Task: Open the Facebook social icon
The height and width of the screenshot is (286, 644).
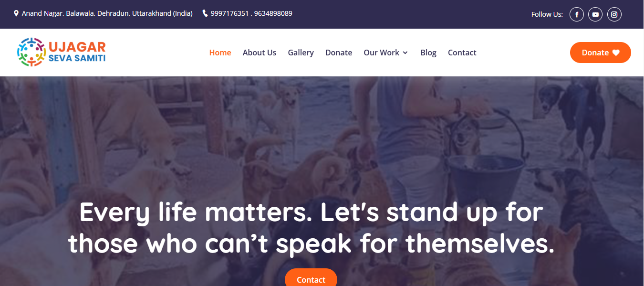Action: [576, 14]
